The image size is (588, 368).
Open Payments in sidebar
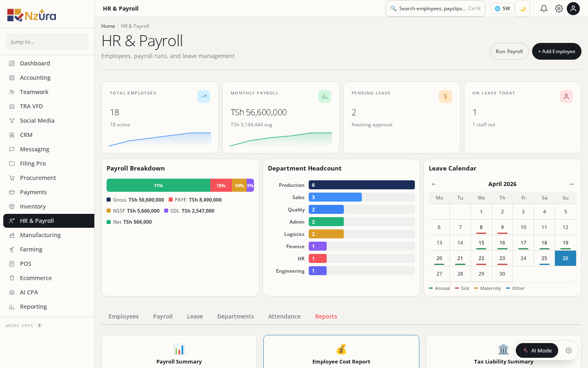click(x=49, y=192)
